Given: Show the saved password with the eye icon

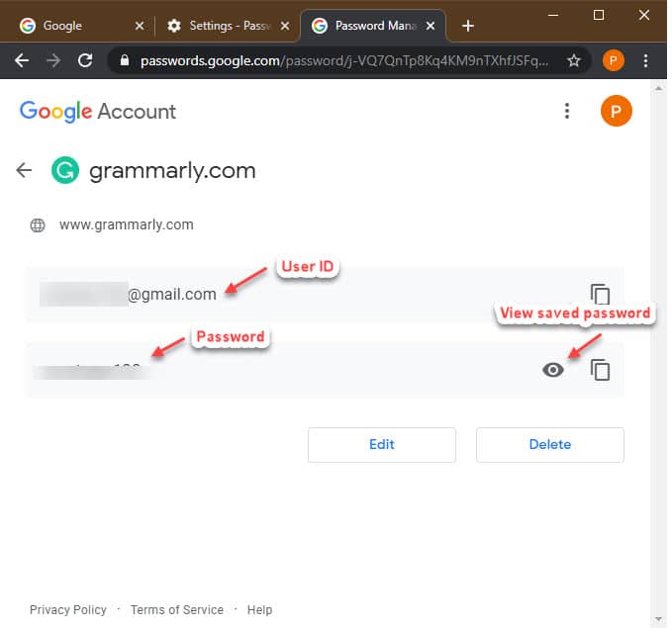Looking at the screenshot, I should [553, 370].
